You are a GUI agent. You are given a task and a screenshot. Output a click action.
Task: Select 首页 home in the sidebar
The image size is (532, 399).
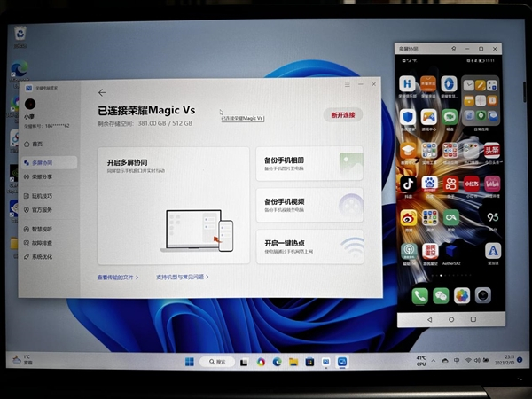[x=34, y=145]
